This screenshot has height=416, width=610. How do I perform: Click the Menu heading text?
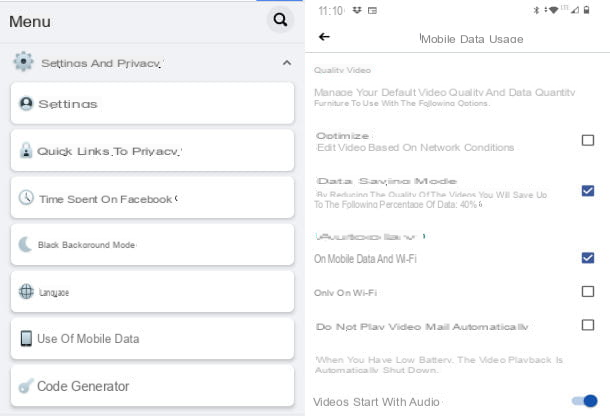click(x=30, y=21)
